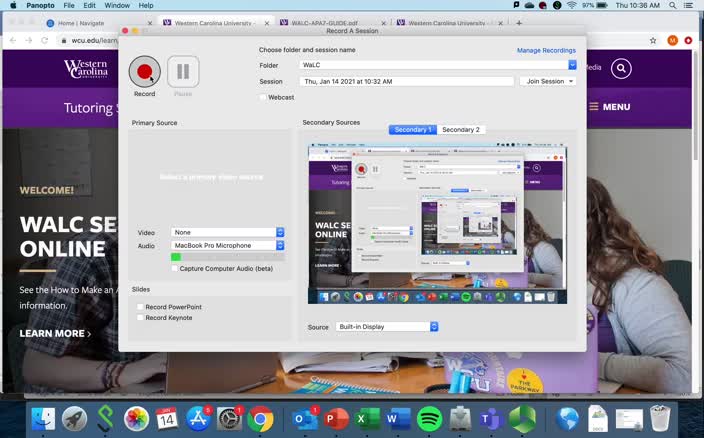Start recording with the red Record button
This screenshot has height=438, width=704.
[x=144, y=72]
